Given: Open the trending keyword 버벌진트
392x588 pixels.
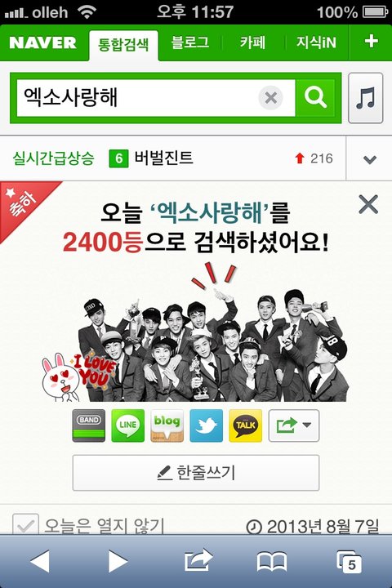Looking at the screenshot, I should pyautogui.click(x=163, y=158).
